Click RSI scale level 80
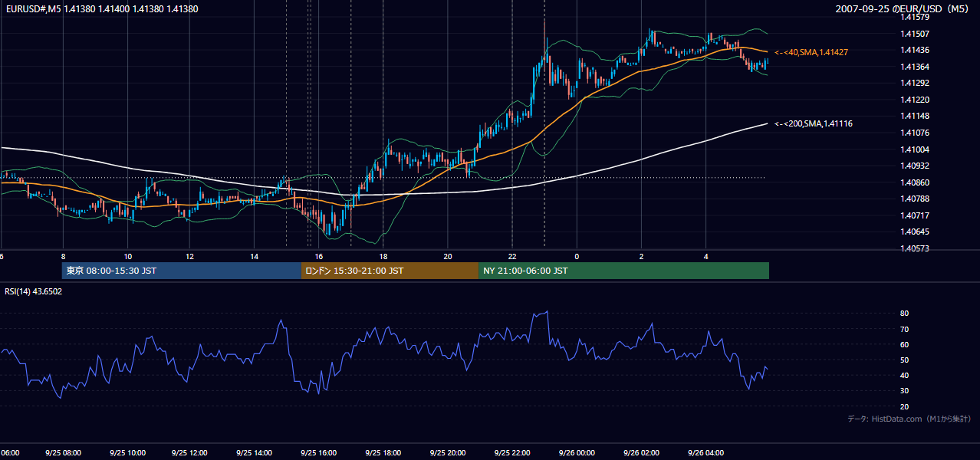This screenshot has width=980, height=460. click(905, 314)
